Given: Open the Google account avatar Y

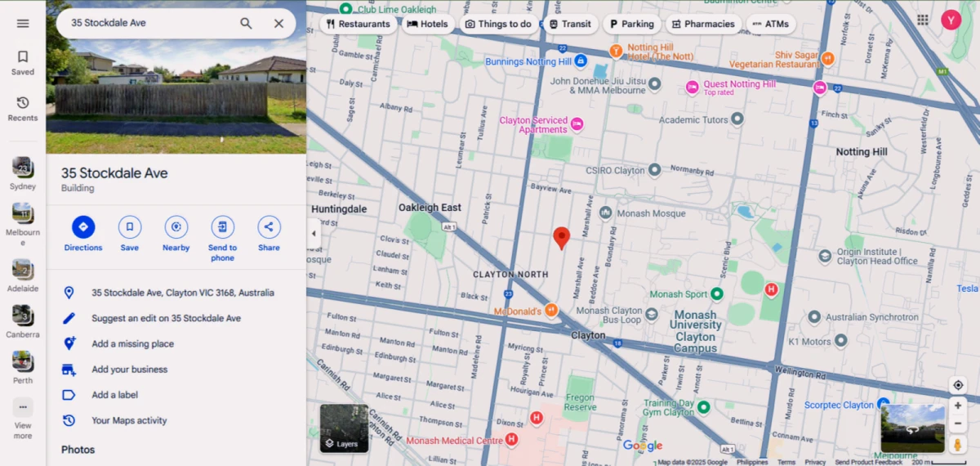Looking at the screenshot, I should (951, 20).
